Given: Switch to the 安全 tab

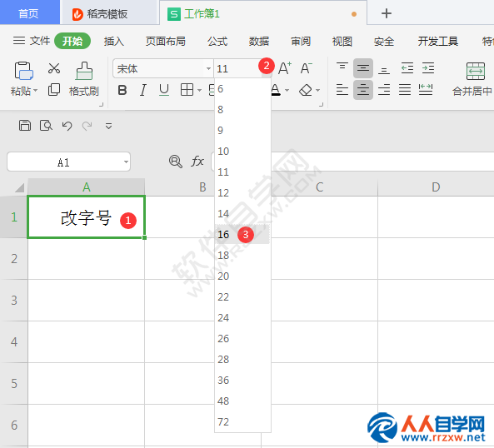Looking at the screenshot, I should pyautogui.click(x=384, y=42).
